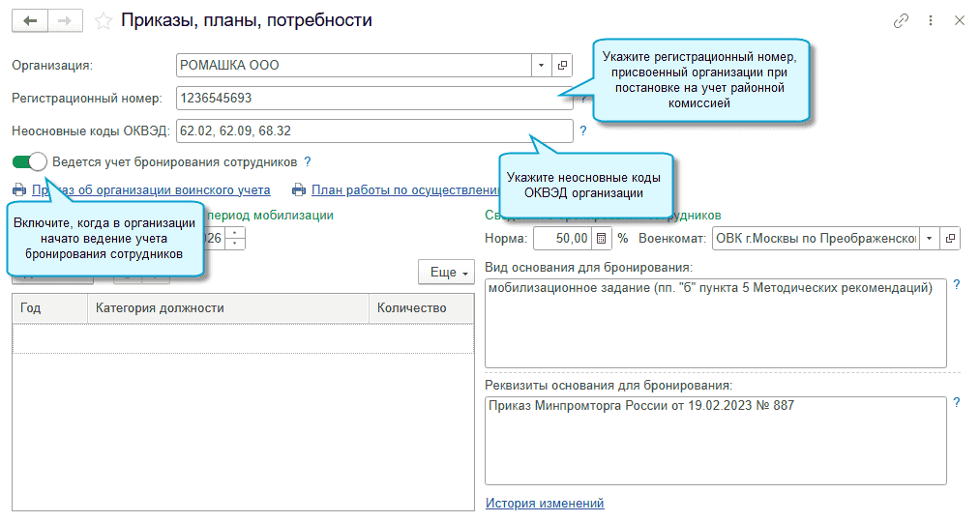The image size is (980, 522).
Task: Open the История изменений link
Action: tap(545, 504)
